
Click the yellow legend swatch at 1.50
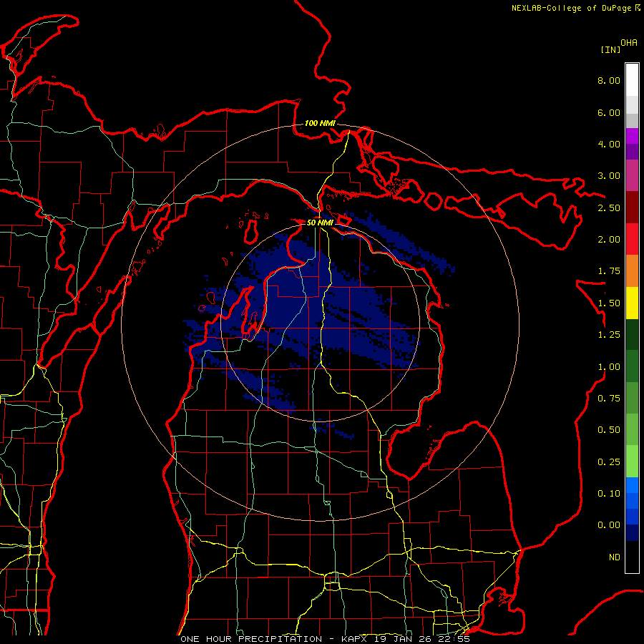pyautogui.click(x=632, y=303)
